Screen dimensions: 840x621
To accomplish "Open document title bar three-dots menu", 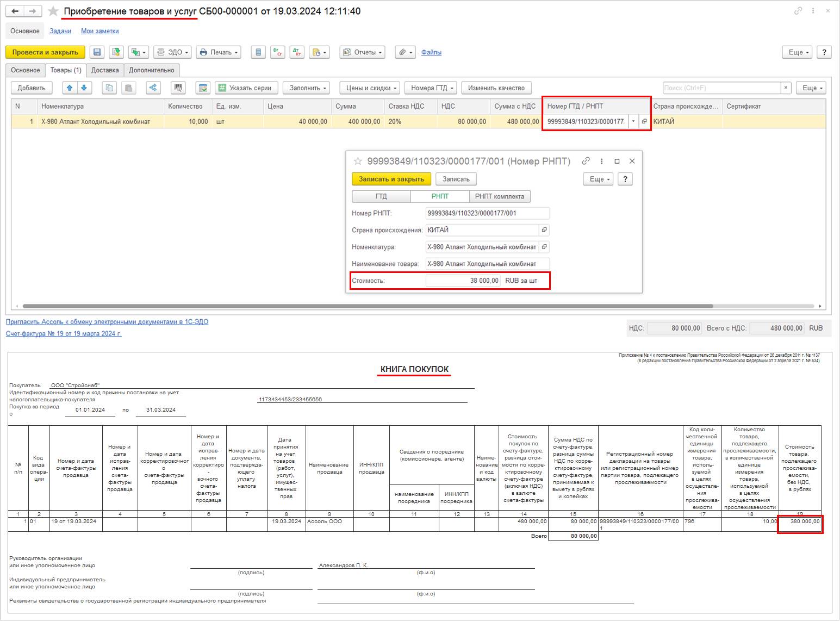I will click(x=813, y=11).
